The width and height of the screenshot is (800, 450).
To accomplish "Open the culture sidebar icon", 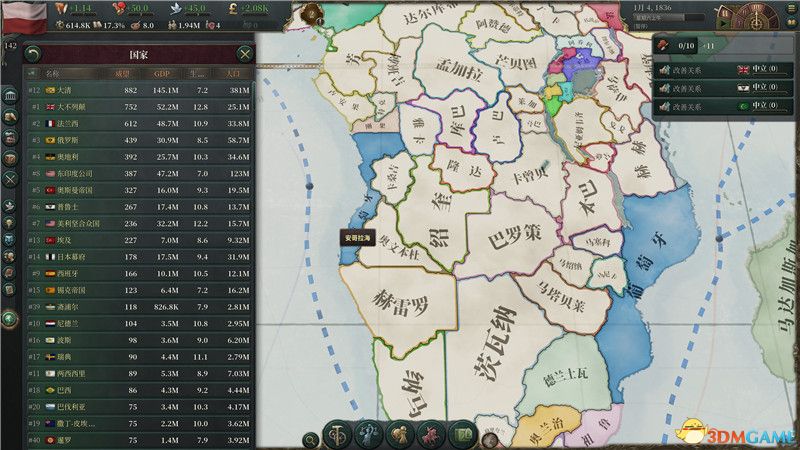I will tap(10, 257).
